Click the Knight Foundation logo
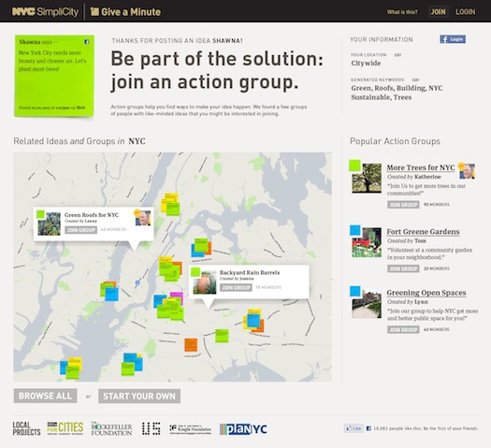Image resolution: width=491 pixels, height=448 pixels. [x=191, y=428]
